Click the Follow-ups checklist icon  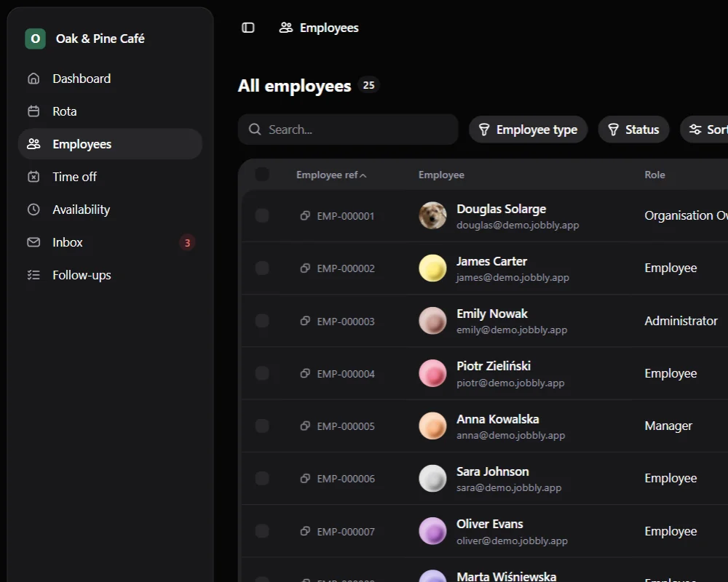(33, 275)
